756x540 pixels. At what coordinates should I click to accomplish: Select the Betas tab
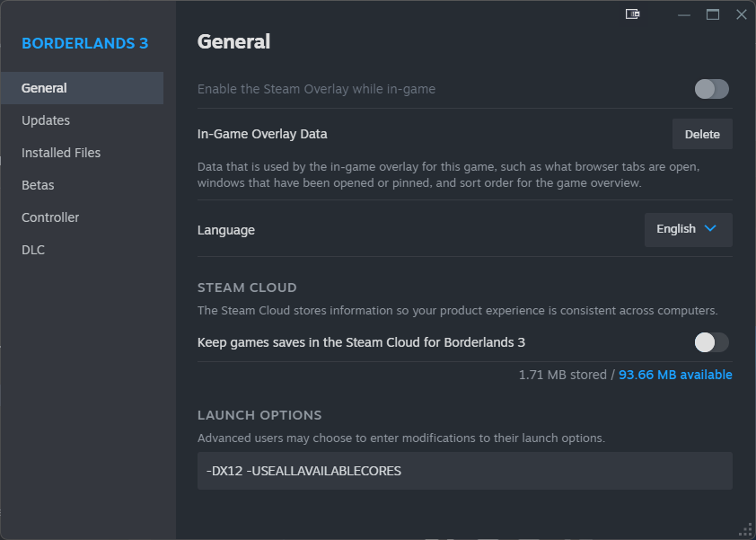tap(38, 185)
